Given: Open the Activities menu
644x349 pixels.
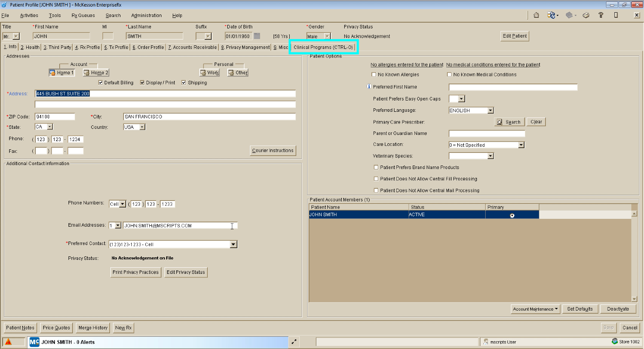Looking at the screenshot, I should pyautogui.click(x=29, y=15).
